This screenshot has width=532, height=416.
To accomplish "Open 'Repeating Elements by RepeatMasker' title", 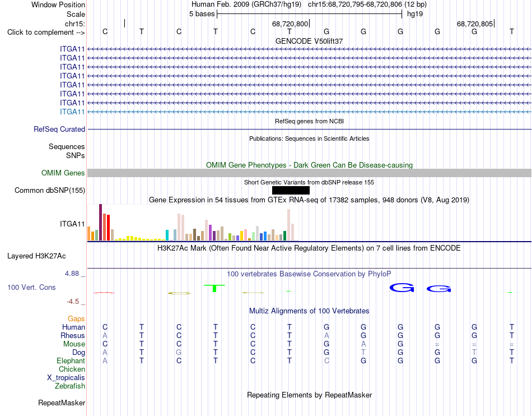I will 309,395.
